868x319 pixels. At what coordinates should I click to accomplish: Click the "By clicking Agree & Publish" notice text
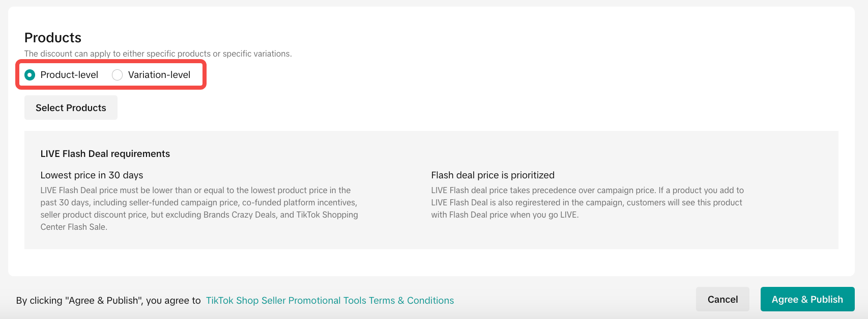click(x=108, y=301)
